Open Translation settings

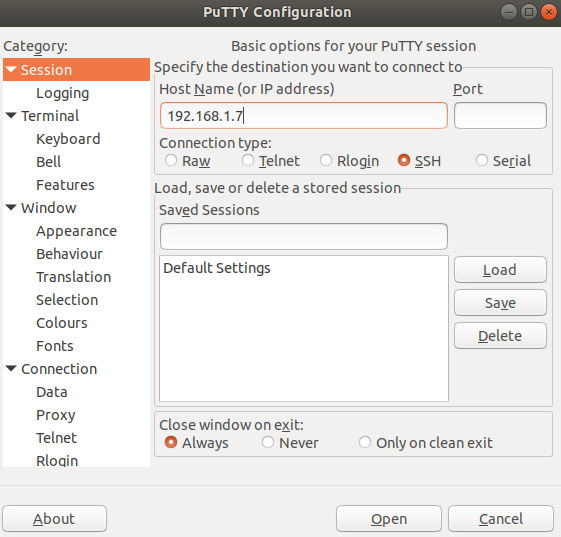(73, 277)
